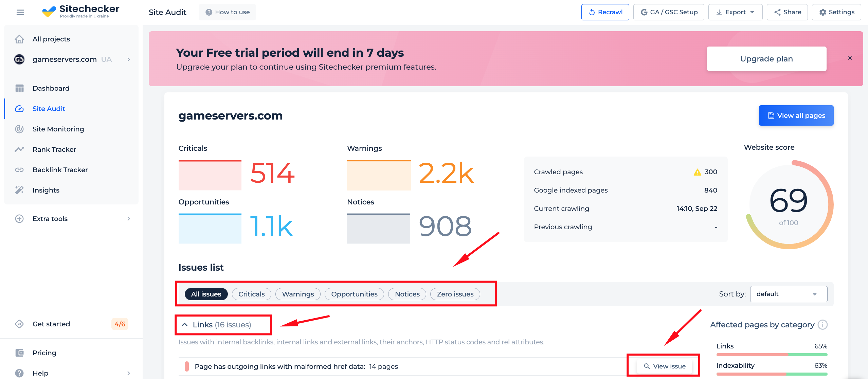
Task: Click the 514 criticals count
Action: pyautogui.click(x=272, y=173)
